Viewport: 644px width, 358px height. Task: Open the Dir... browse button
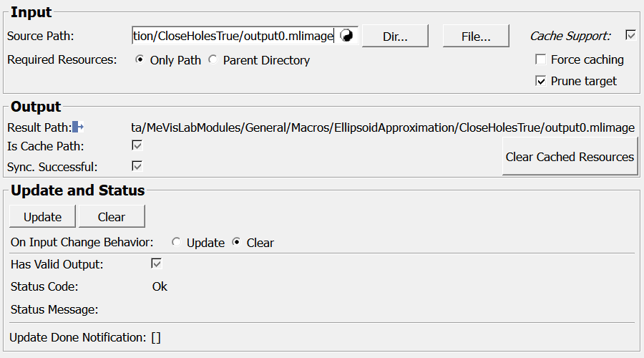tap(394, 37)
